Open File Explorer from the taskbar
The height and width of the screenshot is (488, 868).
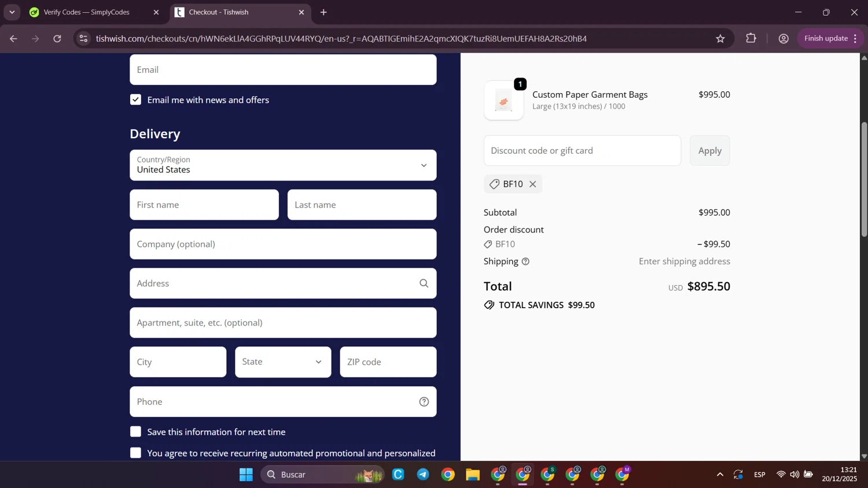pyautogui.click(x=473, y=475)
